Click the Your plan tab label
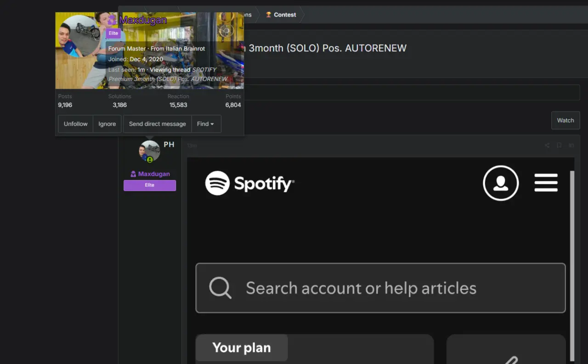The image size is (588, 364). point(242,347)
